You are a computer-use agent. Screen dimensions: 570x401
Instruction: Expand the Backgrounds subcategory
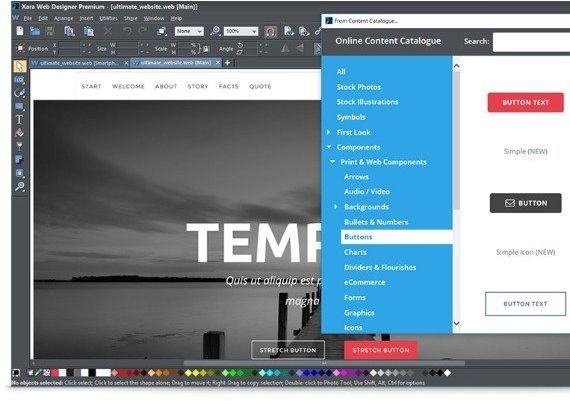[x=336, y=206]
